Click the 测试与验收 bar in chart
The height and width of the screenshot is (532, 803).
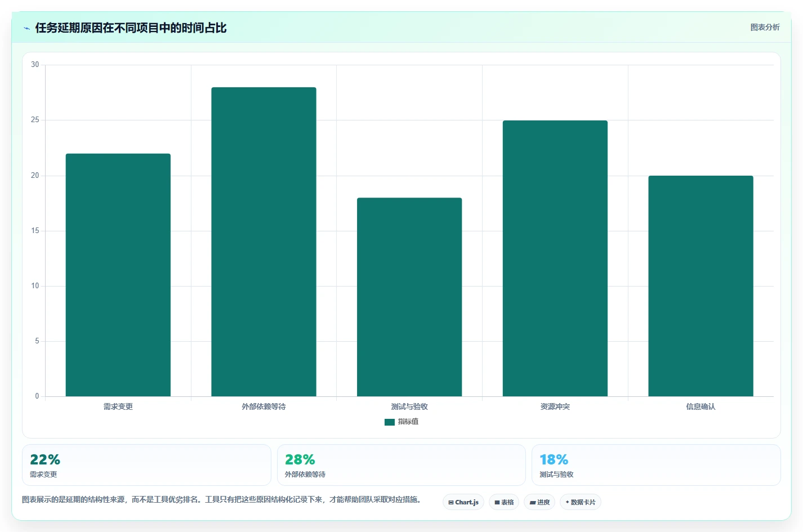409,297
